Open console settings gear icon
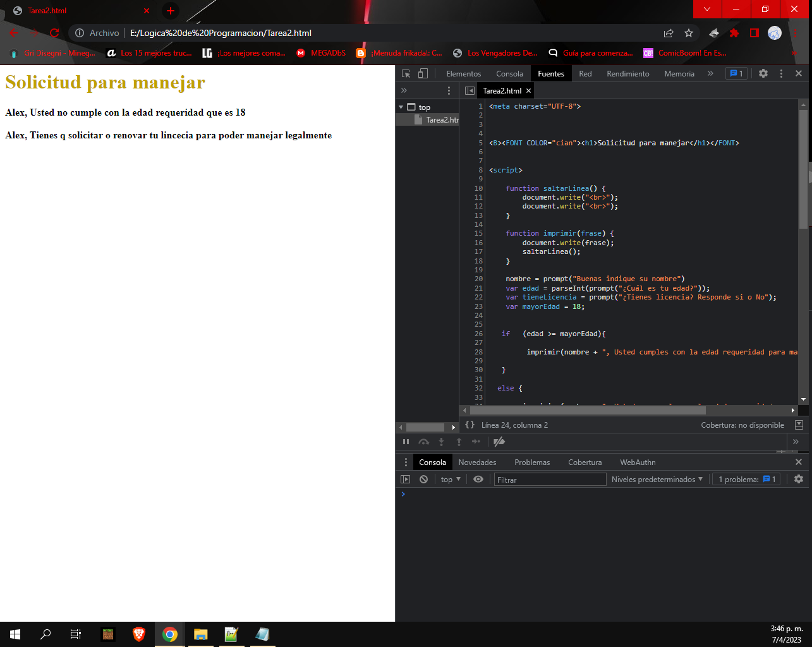 tap(798, 480)
